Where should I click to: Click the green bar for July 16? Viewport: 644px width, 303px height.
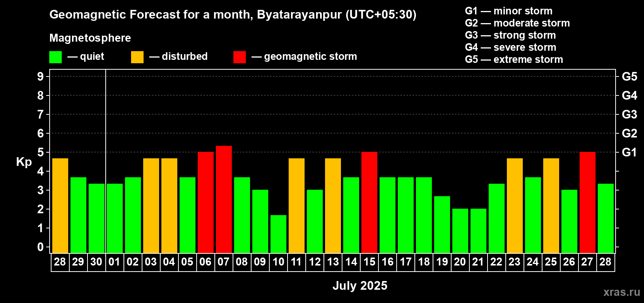click(388, 215)
